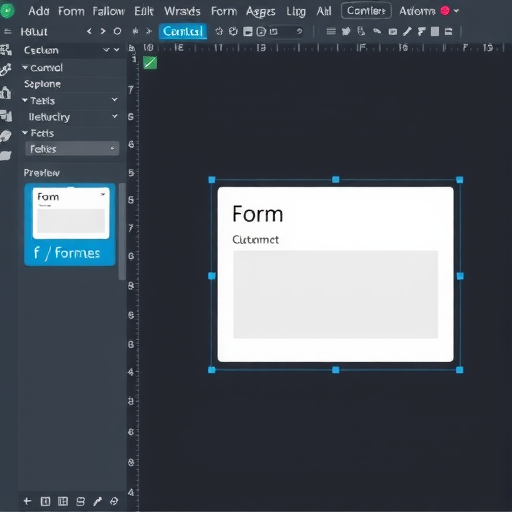Select the pencil tool in the toolbar
The height and width of the screenshot is (512, 512).
407,32
